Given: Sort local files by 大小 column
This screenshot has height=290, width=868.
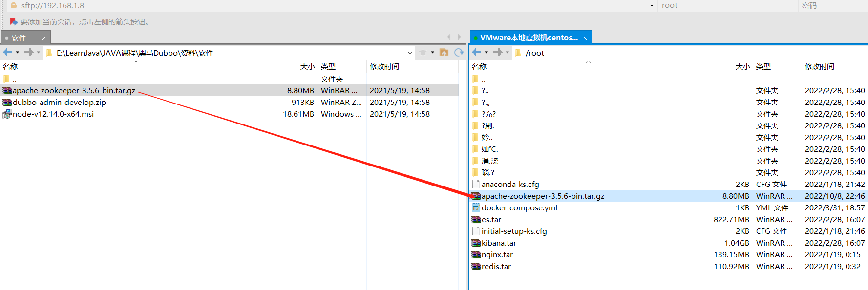Looking at the screenshot, I should pyautogui.click(x=307, y=66).
